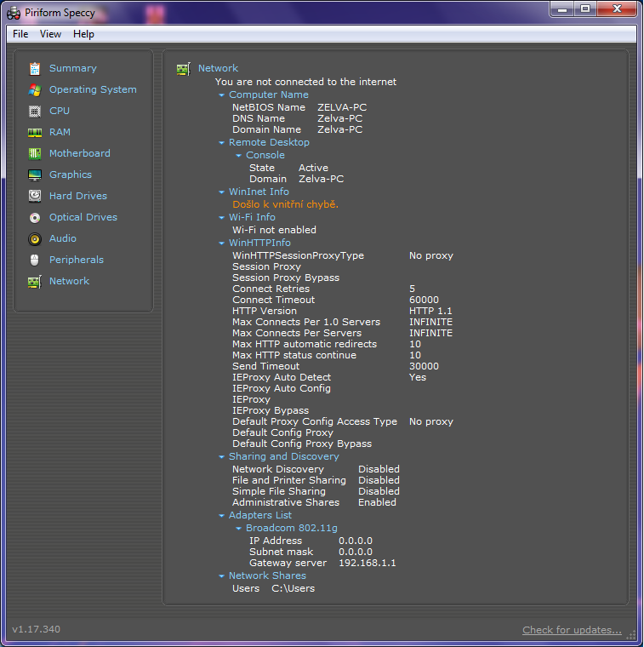Click the Network Discovery row label

pyautogui.click(x=278, y=469)
